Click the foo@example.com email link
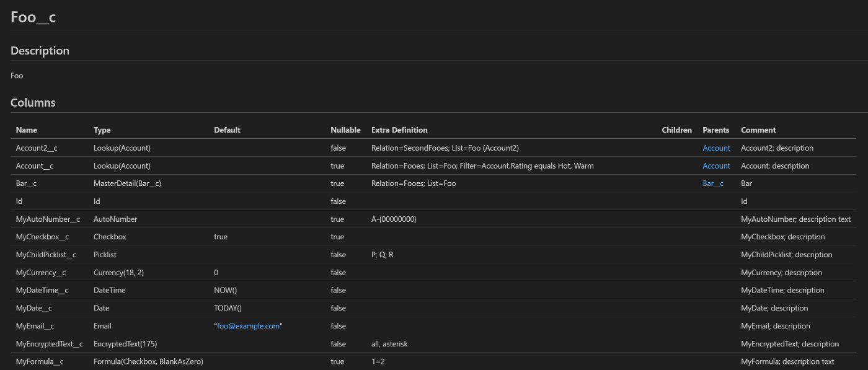This screenshot has height=370, width=868. click(248, 326)
